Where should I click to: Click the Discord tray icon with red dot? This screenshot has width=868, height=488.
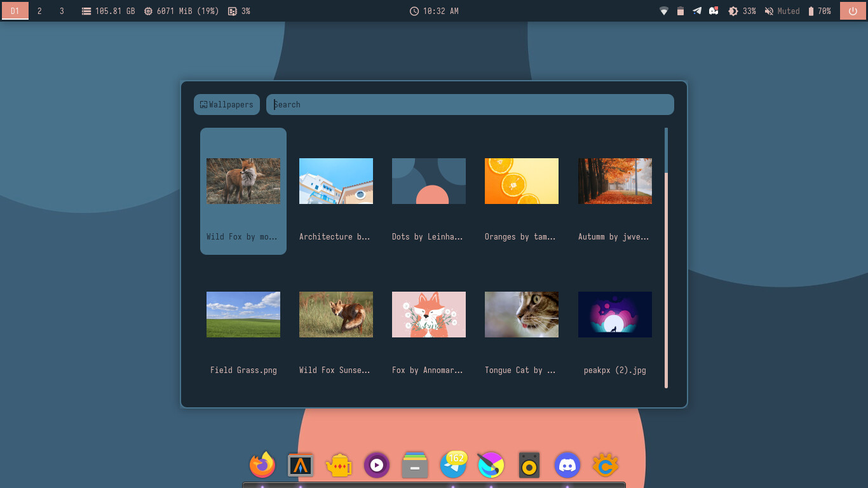point(714,11)
